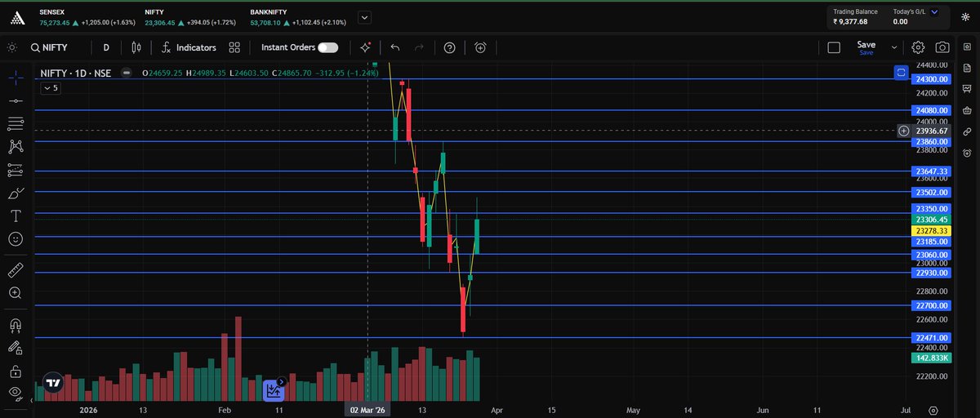The image size is (980, 418).
Task: Open the D timeframe interval selector
Action: tap(106, 47)
